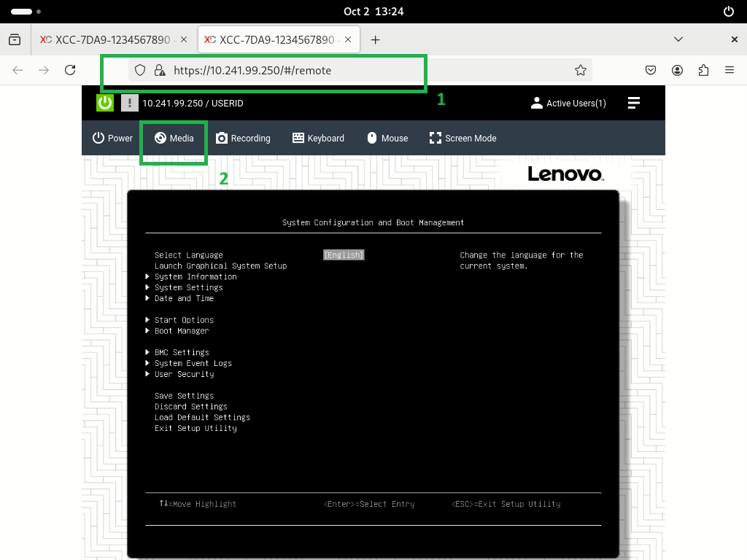This screenshot has height=560, width=747.
Task: Open the Mouse settings menu
Action: tap(387, 138)
